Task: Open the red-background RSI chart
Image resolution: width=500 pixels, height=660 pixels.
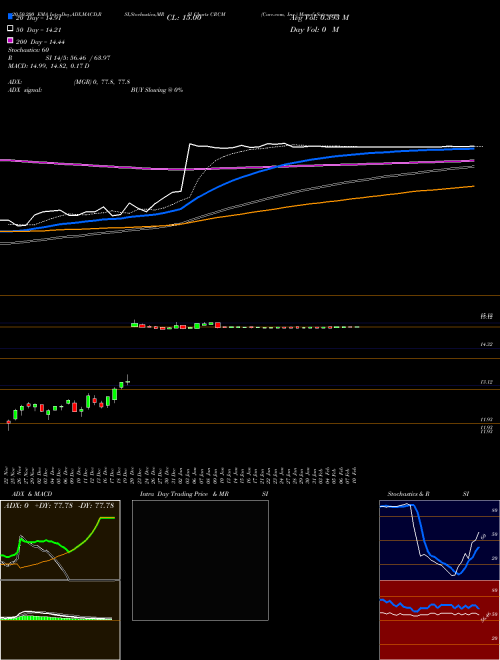Action: tap(439, 620)
